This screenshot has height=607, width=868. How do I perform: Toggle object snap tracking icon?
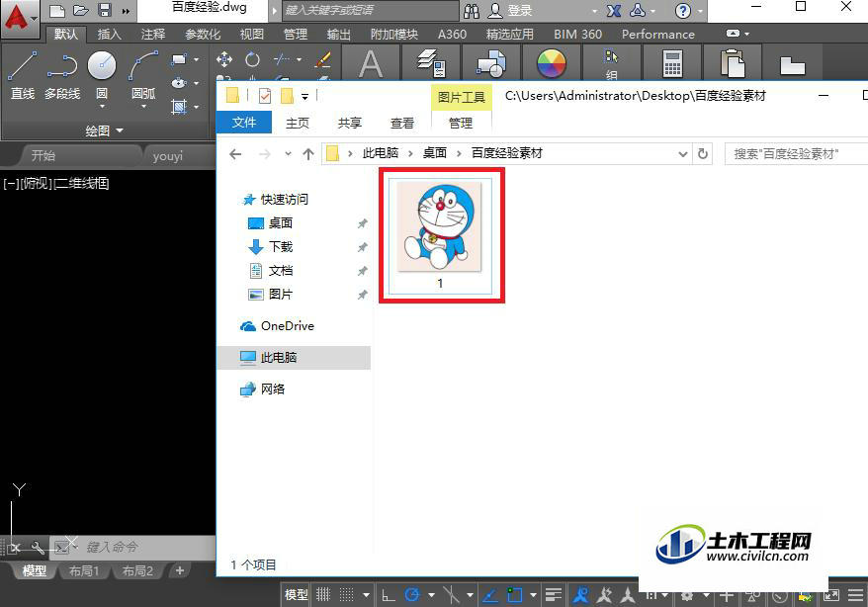click(x=490, y=595)
